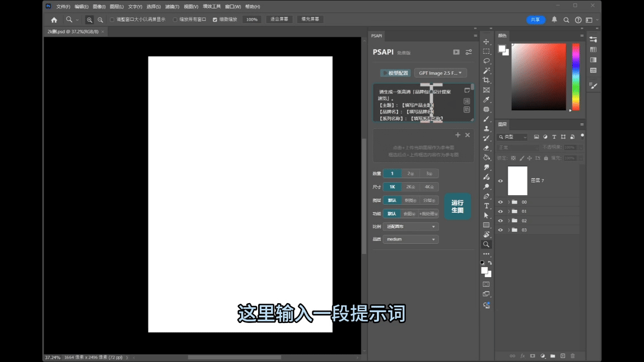This screenshot has height=362, width=644.
Task: Select the Lasso tool
Action: pos(486,61)
